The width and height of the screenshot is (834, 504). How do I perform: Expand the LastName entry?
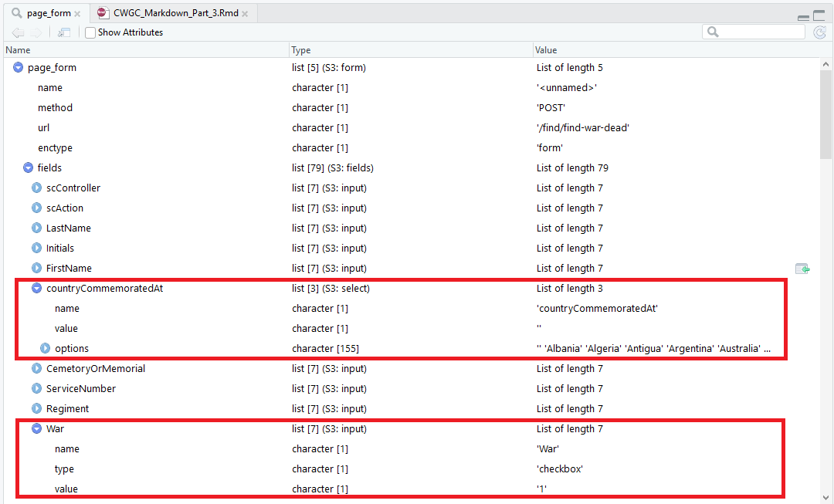pyautogui.click(x=36, y=228)
